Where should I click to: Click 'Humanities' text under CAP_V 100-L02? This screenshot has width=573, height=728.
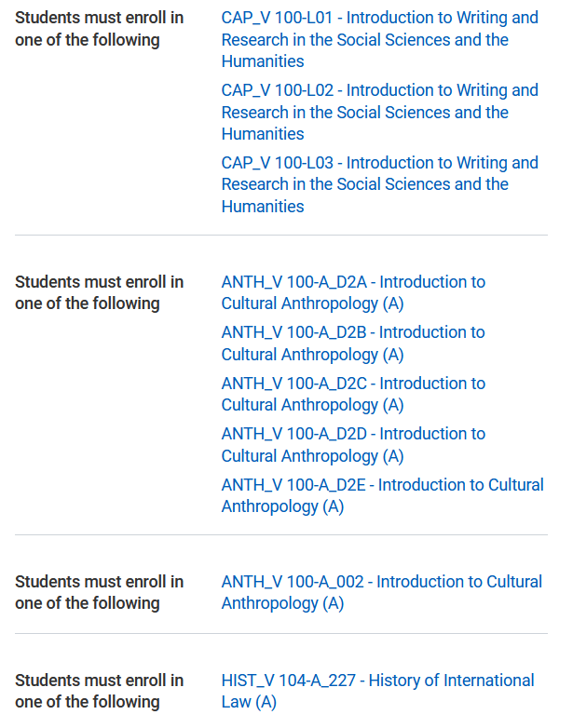click(263, 134)
